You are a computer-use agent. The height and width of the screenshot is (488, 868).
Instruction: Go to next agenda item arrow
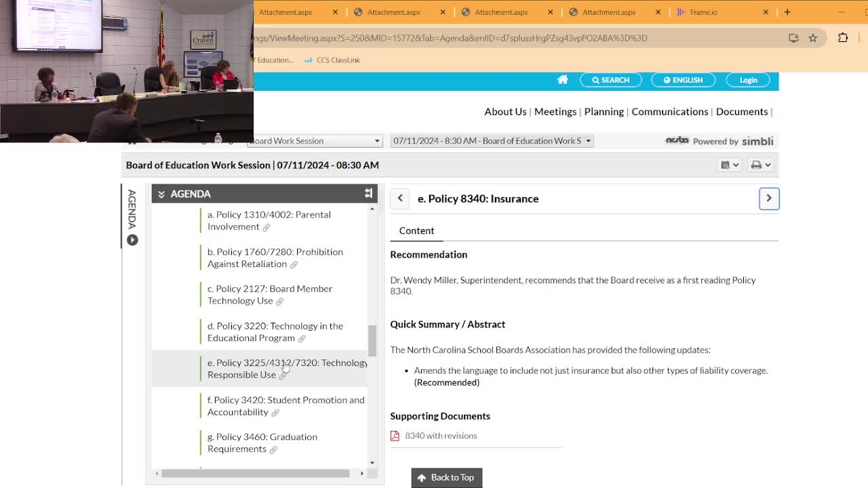(x=768, y=198)
